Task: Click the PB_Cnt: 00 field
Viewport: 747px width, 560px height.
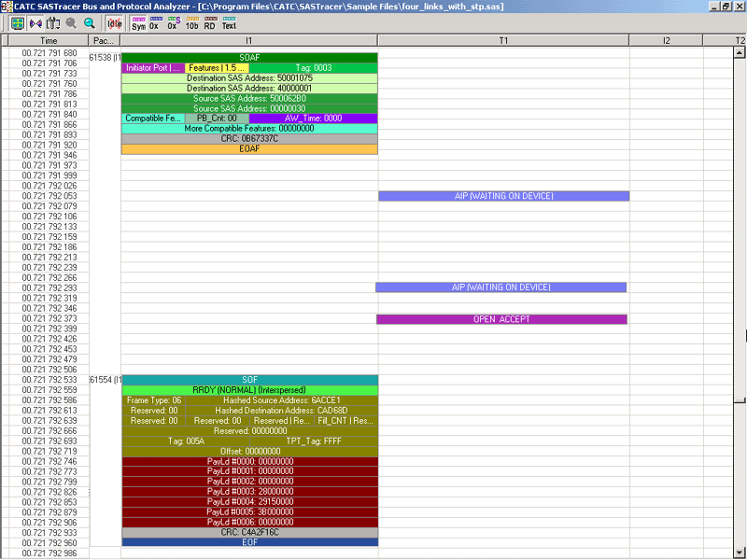Action: pyautogui.click(x=217, y=119)
